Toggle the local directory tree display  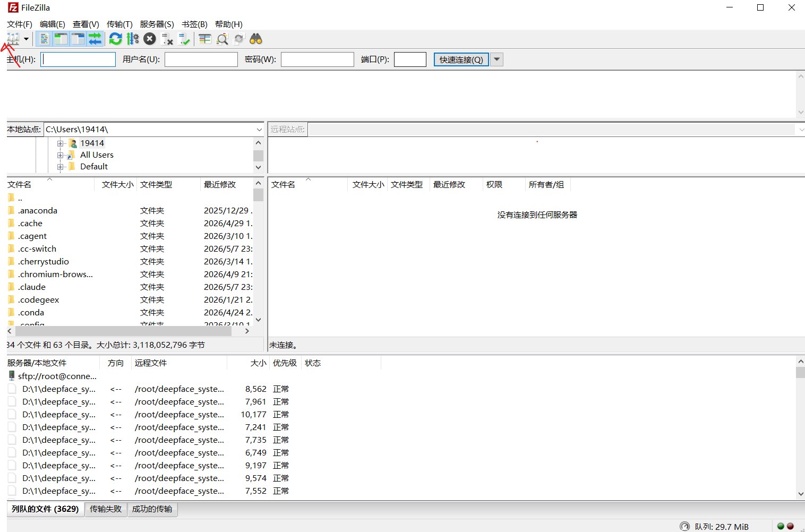tap(61, 39)
